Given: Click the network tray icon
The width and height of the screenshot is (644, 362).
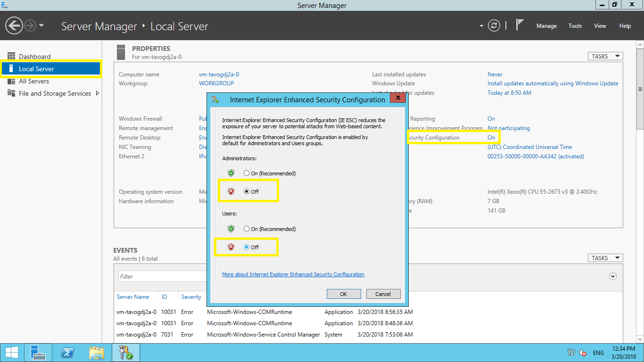Looking at the screenshot, I should 571,353.
